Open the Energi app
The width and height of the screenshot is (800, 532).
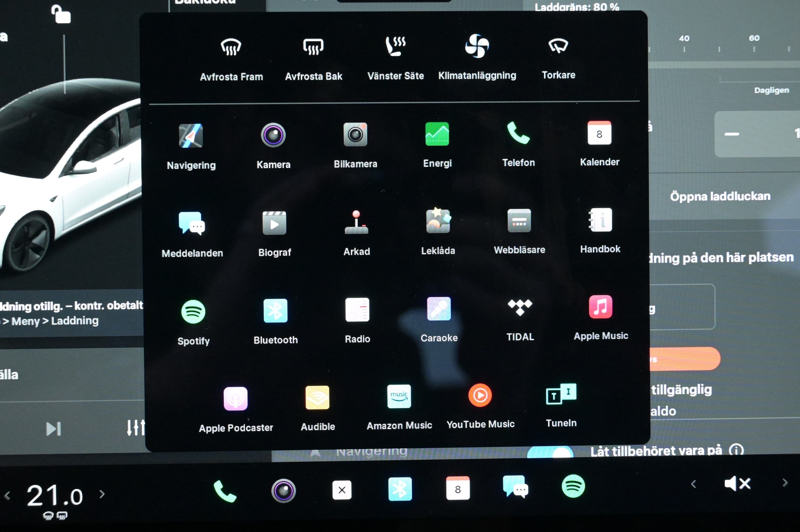point(437,145)
